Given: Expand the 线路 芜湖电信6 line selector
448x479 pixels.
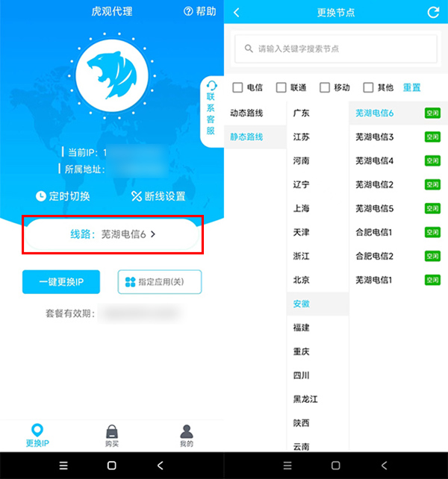Looking at the screenshot, I should coord(112,234).
